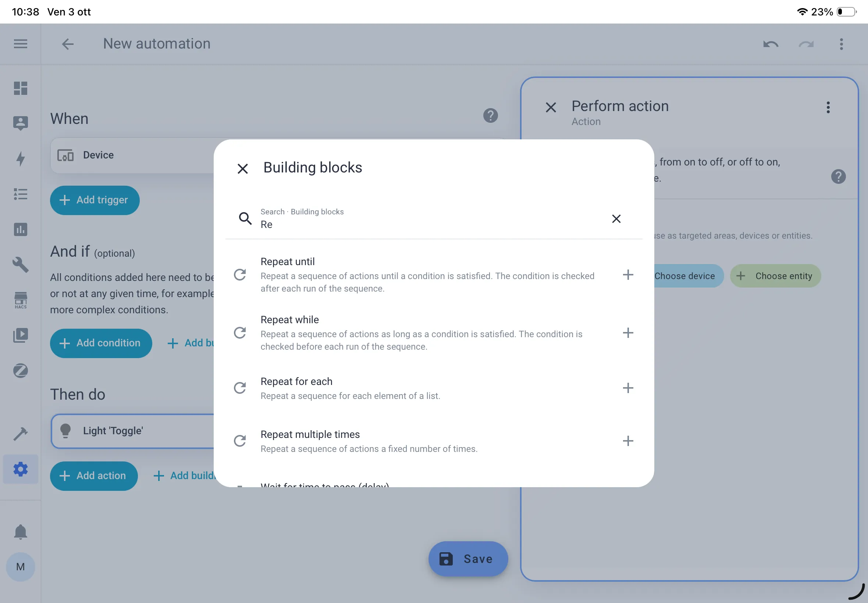Add the Repeat until building block
Image resolution: width=868 pixels, height=603 pixels.
coord(628,275)
